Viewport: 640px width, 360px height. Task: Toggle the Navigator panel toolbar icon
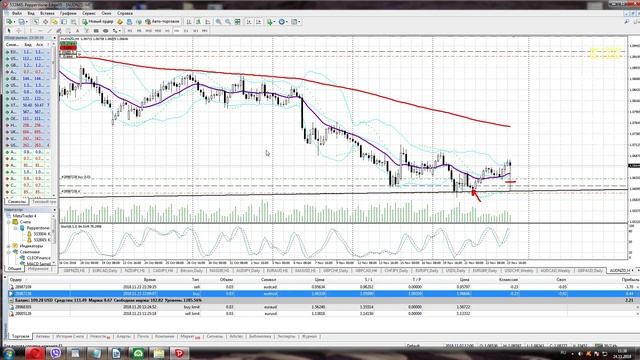point(54,22)
